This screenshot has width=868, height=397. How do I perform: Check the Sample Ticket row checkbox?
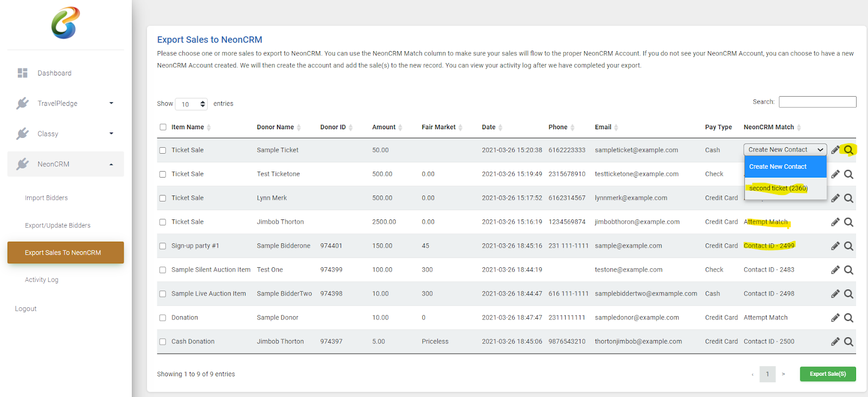tap(163, 150)
